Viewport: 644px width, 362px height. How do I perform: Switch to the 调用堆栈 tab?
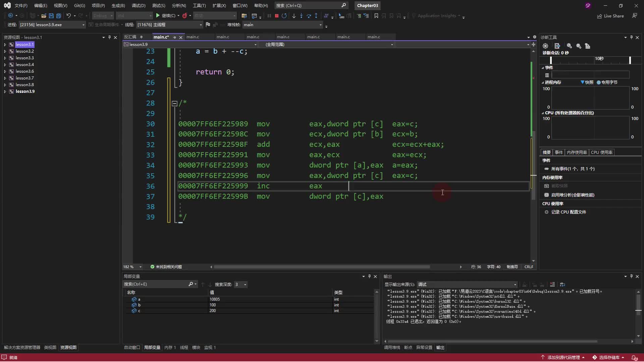coord(392,348)
